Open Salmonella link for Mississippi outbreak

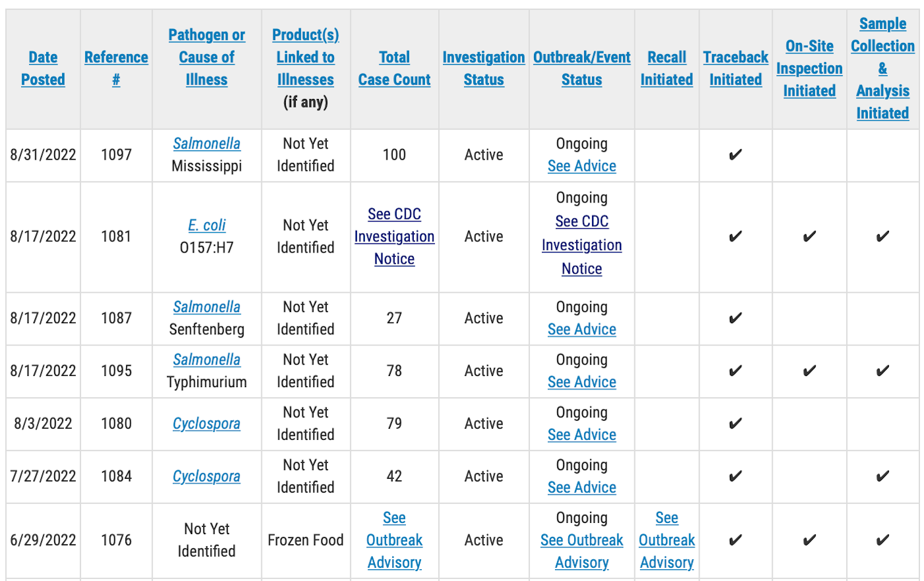pyautogui.click(x=207, y=144)
